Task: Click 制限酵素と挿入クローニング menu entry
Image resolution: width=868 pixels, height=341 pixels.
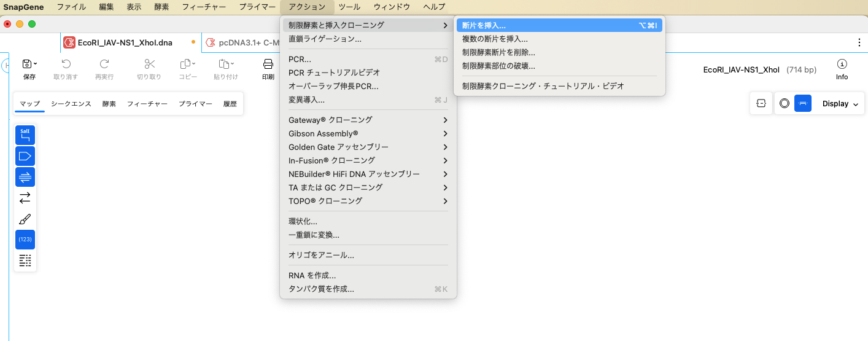Action: pos(368,25)
